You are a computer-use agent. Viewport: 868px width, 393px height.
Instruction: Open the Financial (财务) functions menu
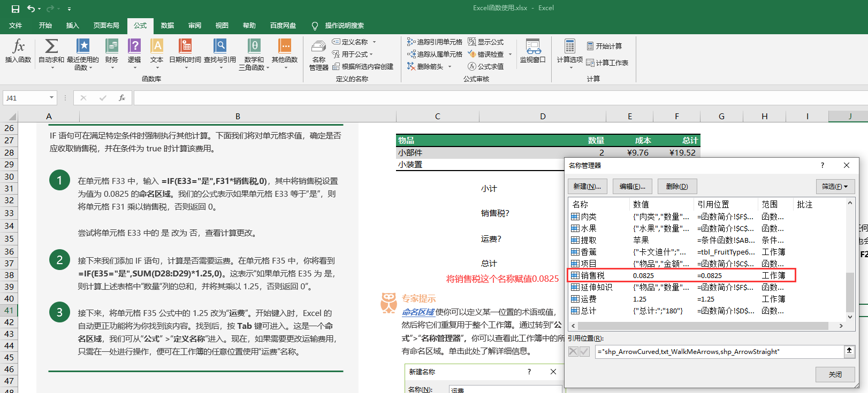(x=112, y=53)
